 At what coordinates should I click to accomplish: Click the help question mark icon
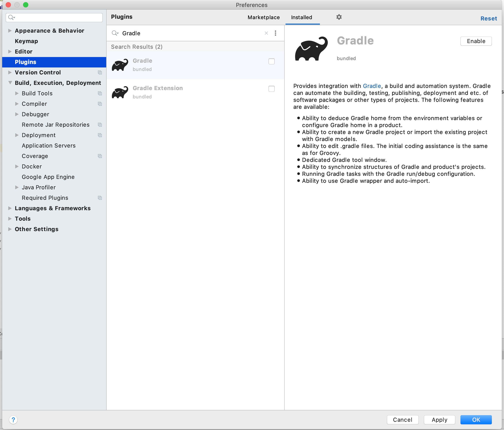(13, 420)
